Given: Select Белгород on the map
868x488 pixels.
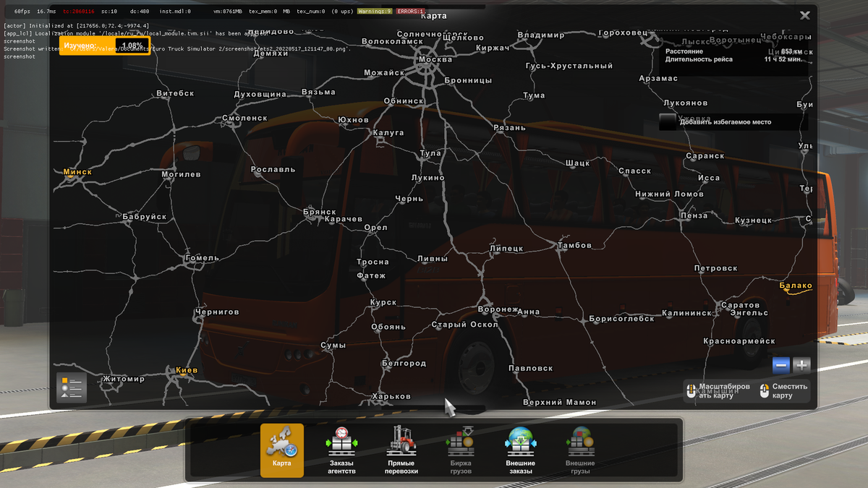Looking at the screenshot, I should tap(404, 363).
